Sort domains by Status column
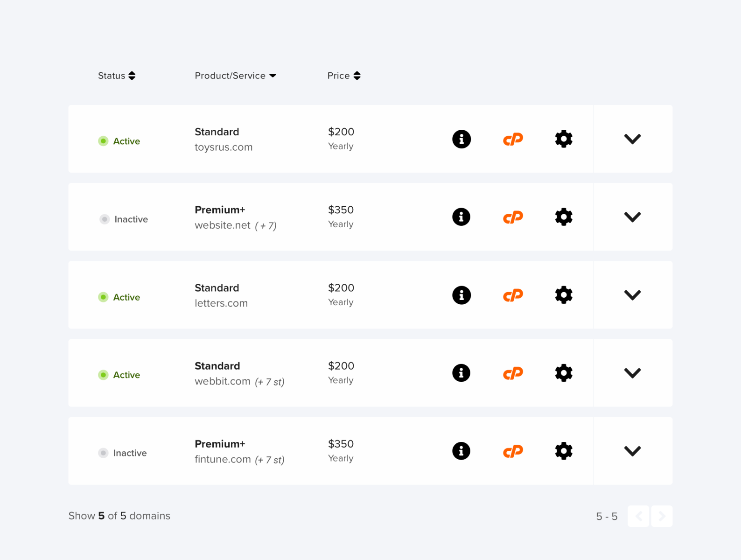Image resolution: width=741 pixels, height=560 pixels. click(x=117, y=75)
